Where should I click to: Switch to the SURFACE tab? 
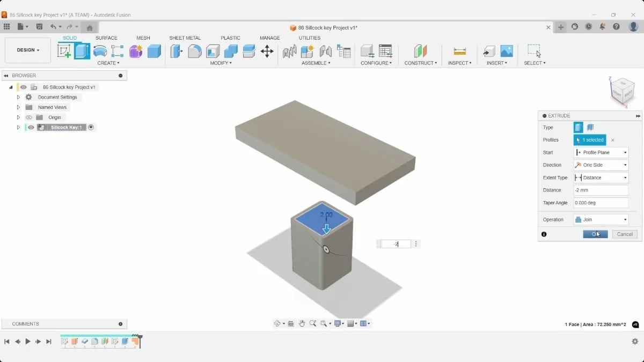tap(106, 38)
